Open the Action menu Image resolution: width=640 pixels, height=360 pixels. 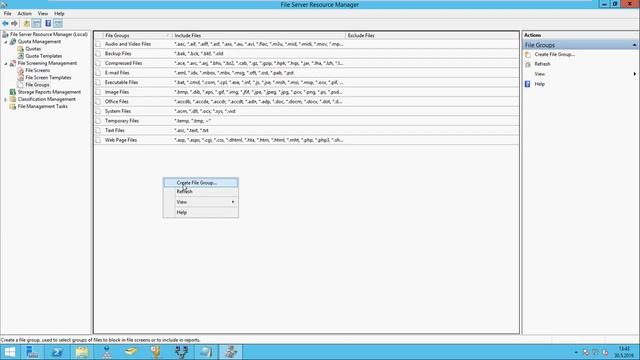[24, 13]
